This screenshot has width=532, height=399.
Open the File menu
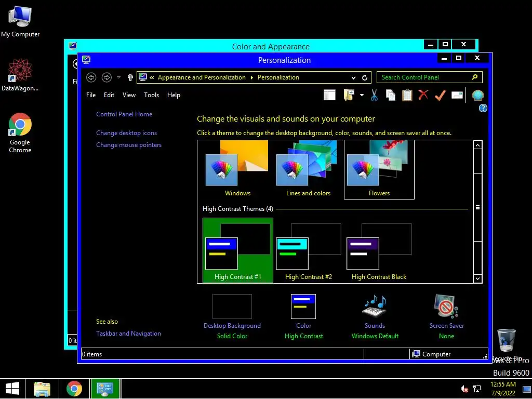click(x=91, y=95)
